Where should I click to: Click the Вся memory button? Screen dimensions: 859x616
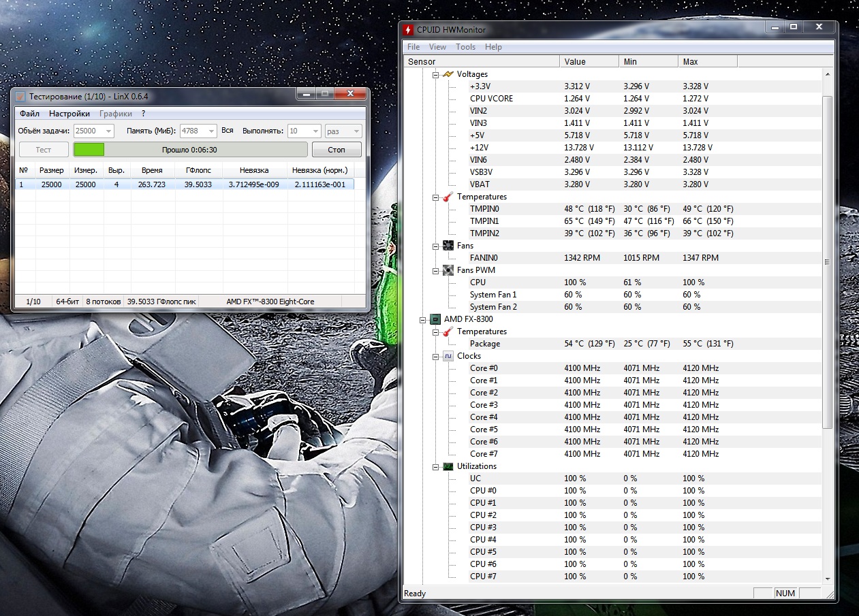coord(228,131)
